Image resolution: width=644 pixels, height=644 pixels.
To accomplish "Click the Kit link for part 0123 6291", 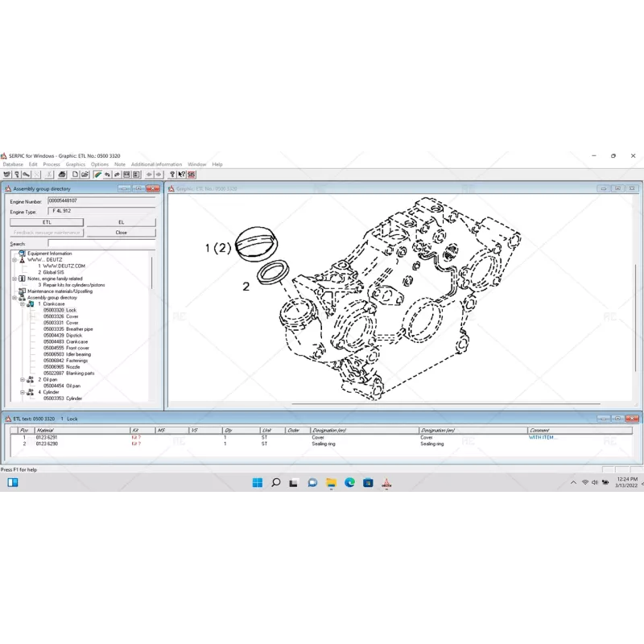I will [x=134, y=436].
